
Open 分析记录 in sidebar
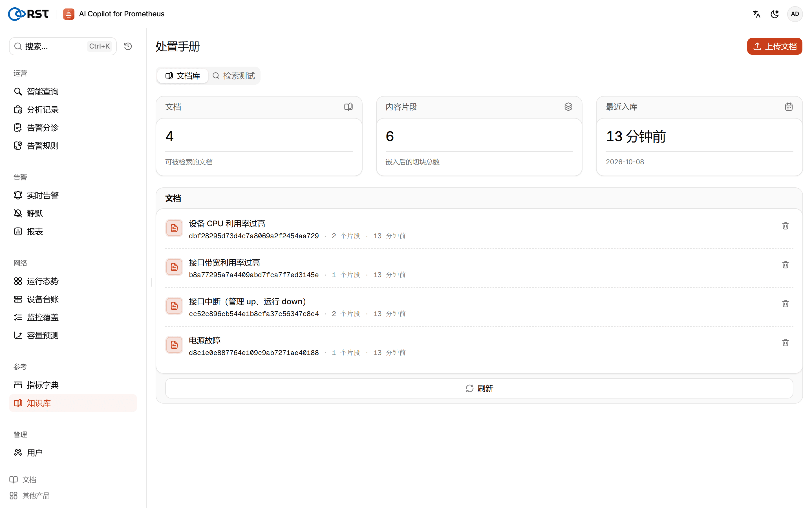tap(73, 110)
